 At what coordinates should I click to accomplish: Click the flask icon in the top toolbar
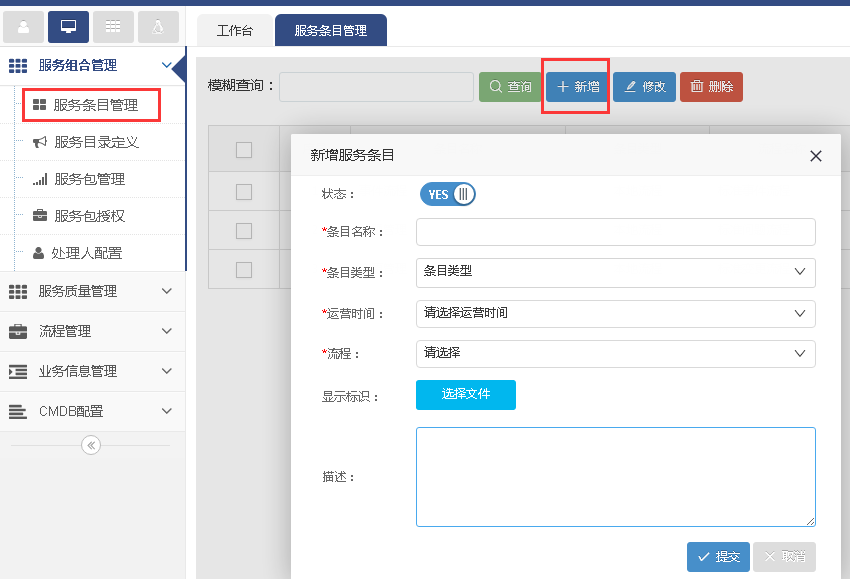157,26
